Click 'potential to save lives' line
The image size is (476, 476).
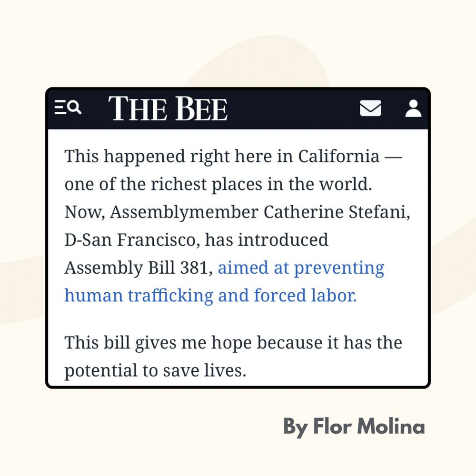point(155,371)
